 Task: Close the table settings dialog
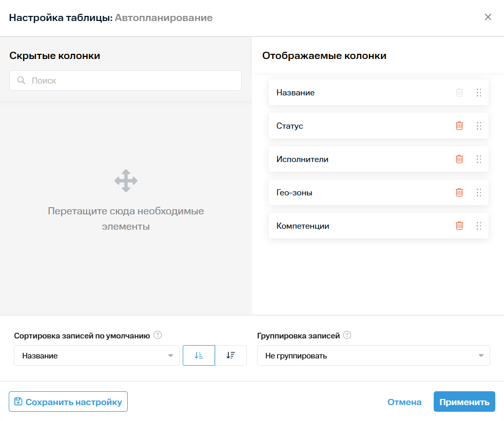(x=488, y=17)
